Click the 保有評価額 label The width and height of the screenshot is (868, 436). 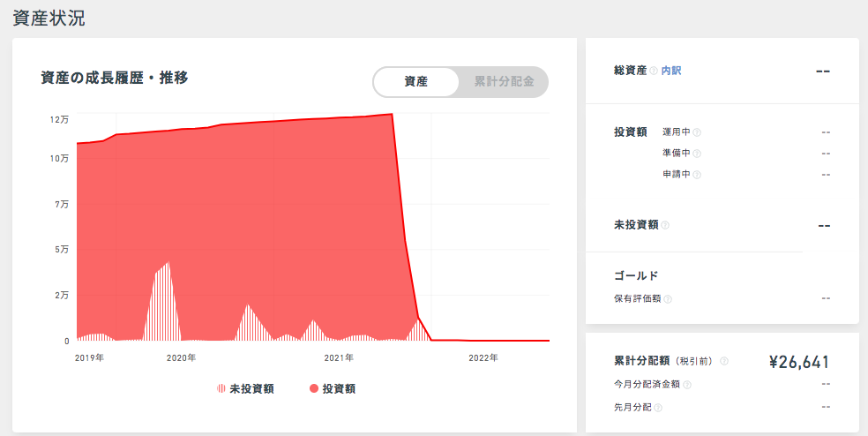(x=638, y=298)
